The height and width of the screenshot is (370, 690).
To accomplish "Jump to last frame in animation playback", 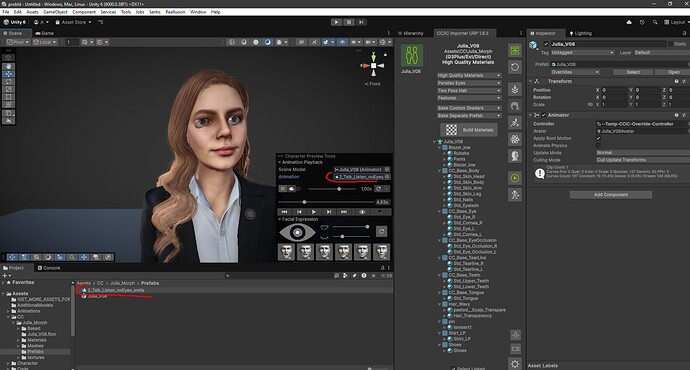I will tap(344, 212).
